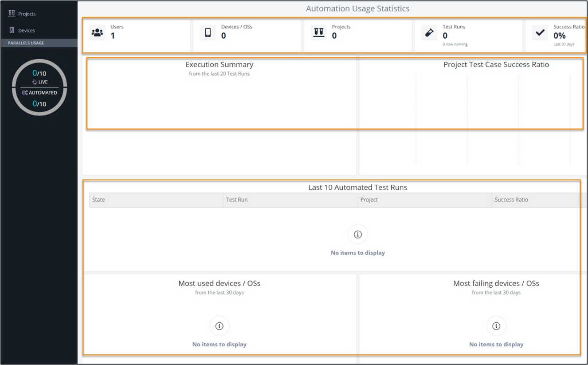
Task: Click the sidebar Devices icon
Action: pyautogui.click(x=12, y=31)
